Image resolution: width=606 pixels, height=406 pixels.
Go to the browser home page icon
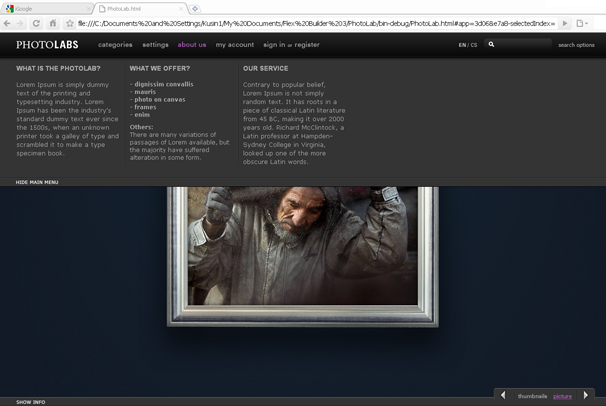pyautogui.click(x=53, y=23)
